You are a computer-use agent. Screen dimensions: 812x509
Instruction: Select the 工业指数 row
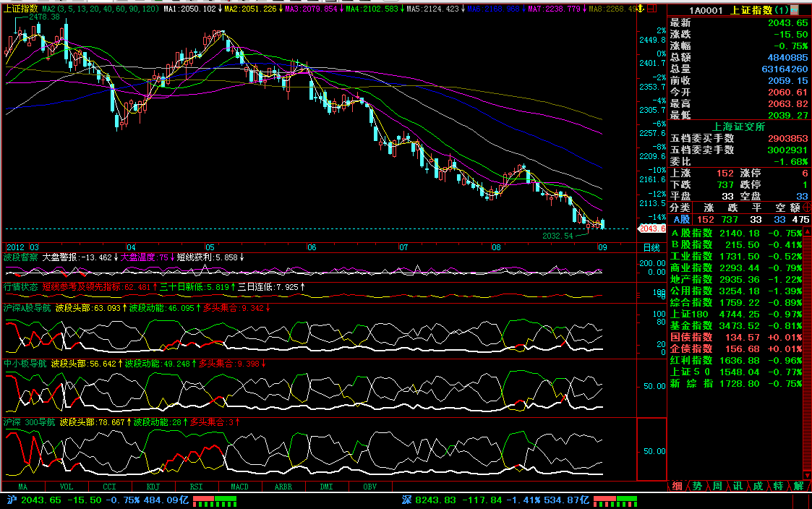pyautogui.click(x=736, y=257)
